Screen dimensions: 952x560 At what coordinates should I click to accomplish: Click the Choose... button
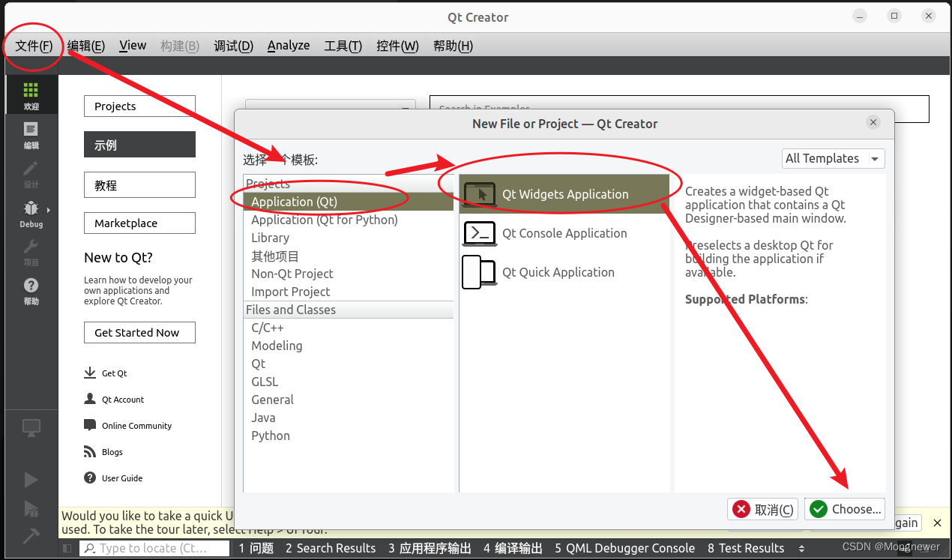[845, 508]
